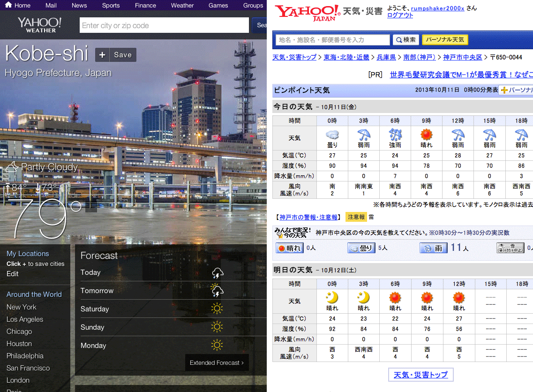
Task: Select Los Angeles from the city list
Action: click(x=25, y=319)
